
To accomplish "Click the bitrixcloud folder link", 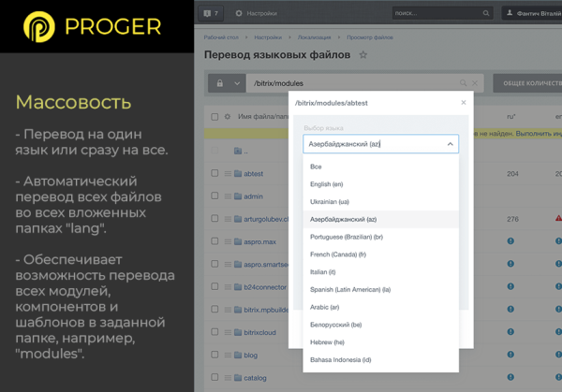I will click(259, 332).
